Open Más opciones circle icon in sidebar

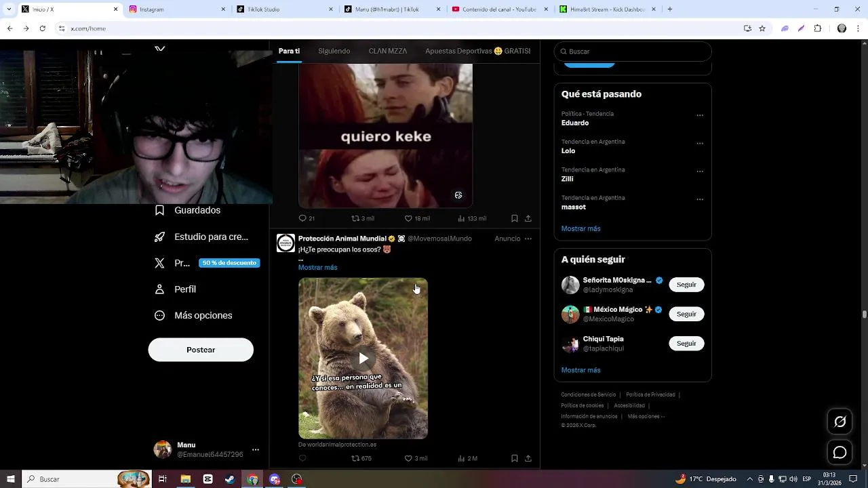coord(160,315)
